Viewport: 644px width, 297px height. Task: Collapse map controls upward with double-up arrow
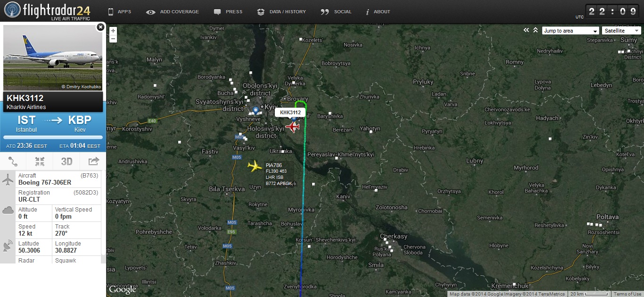click(x=536, y=30)
